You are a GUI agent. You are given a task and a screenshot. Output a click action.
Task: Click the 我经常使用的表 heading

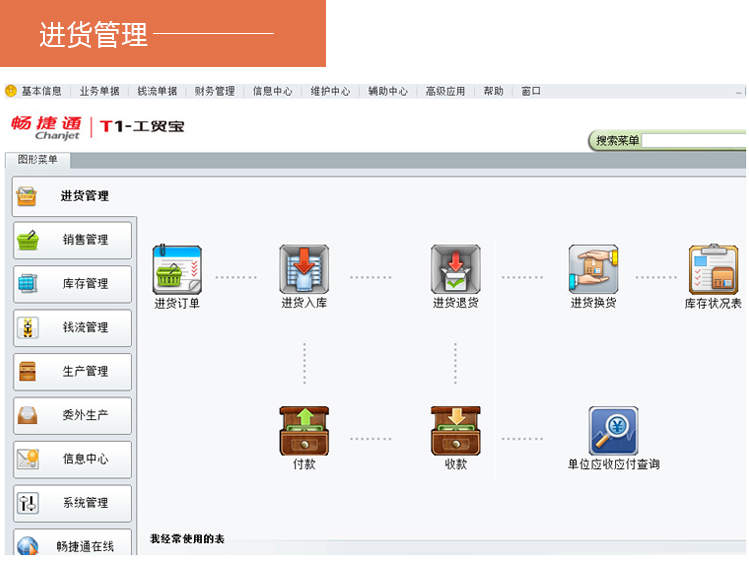[x=187, y=539]
